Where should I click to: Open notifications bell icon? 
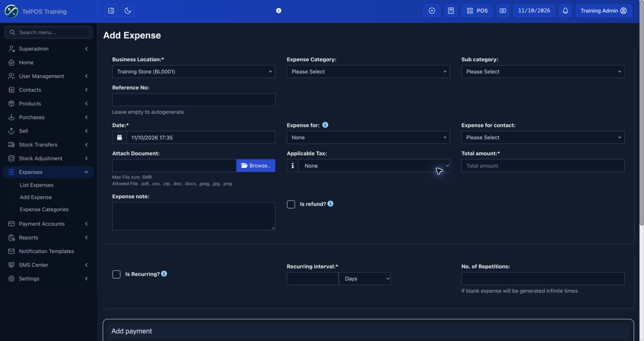tap(565, 11)
